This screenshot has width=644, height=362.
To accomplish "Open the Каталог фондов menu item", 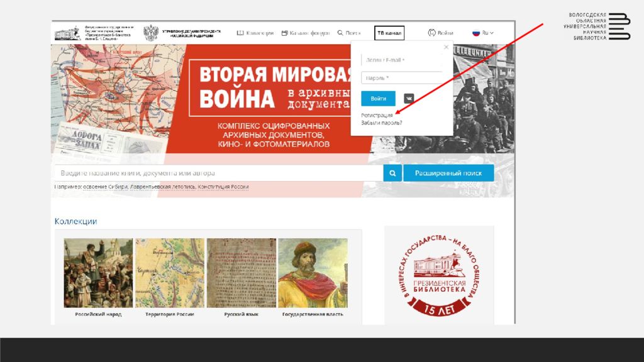I will coord(306,33).
